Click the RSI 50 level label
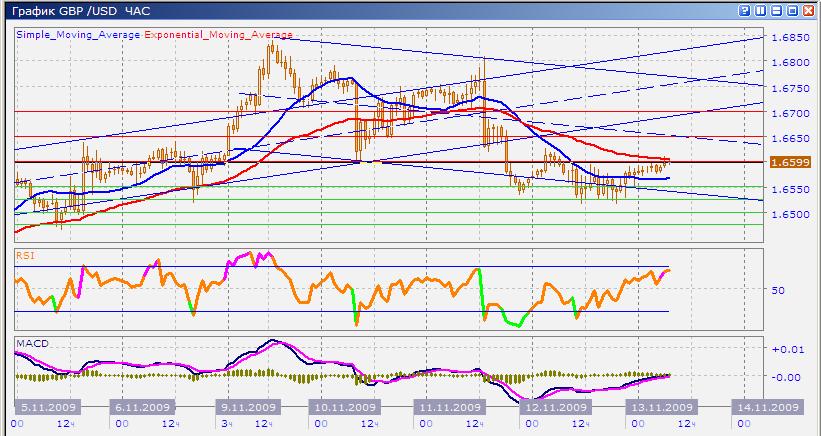 [x=778, y=290]
